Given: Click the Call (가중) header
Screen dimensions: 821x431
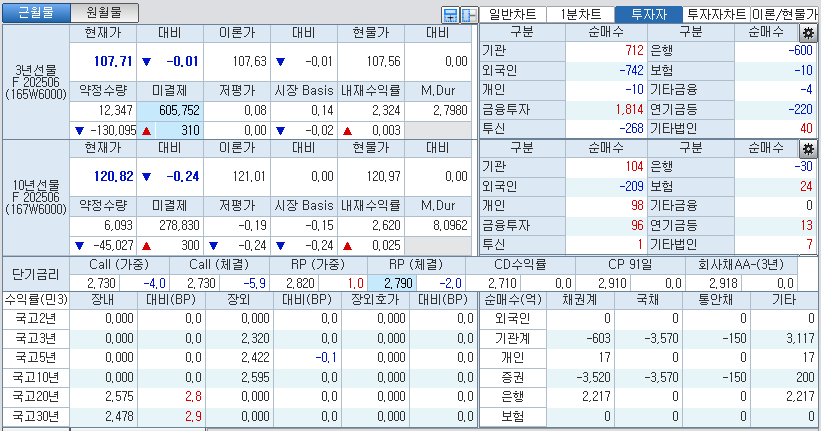Looking at the screenshot, I should coord(119,265).
